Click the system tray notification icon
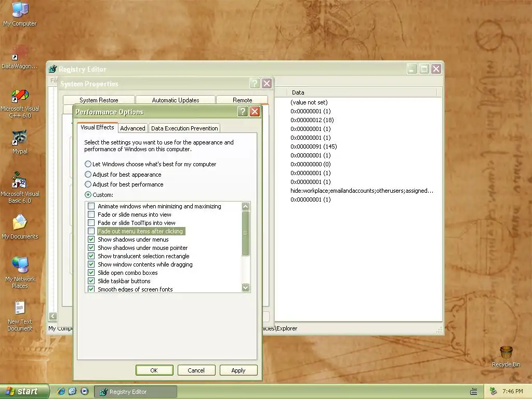This screenshot has width=532, height=399. point(494,391)
